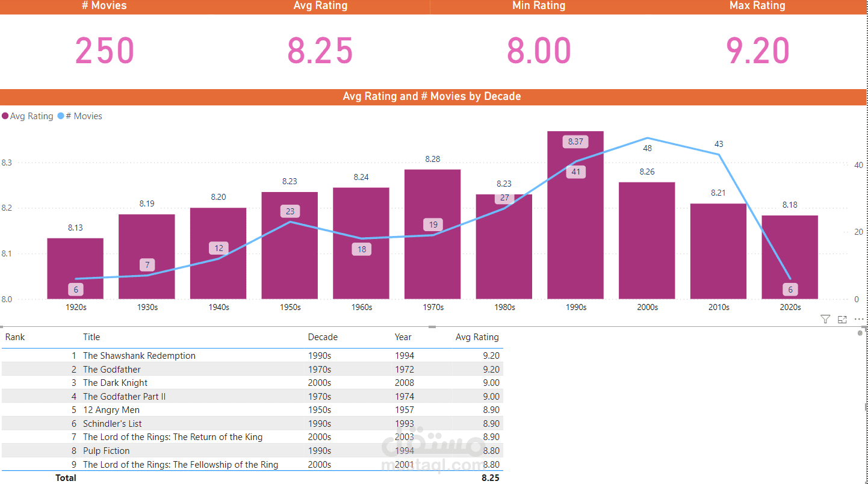Select The Godfather Part II row title

(x=124, y=397)
